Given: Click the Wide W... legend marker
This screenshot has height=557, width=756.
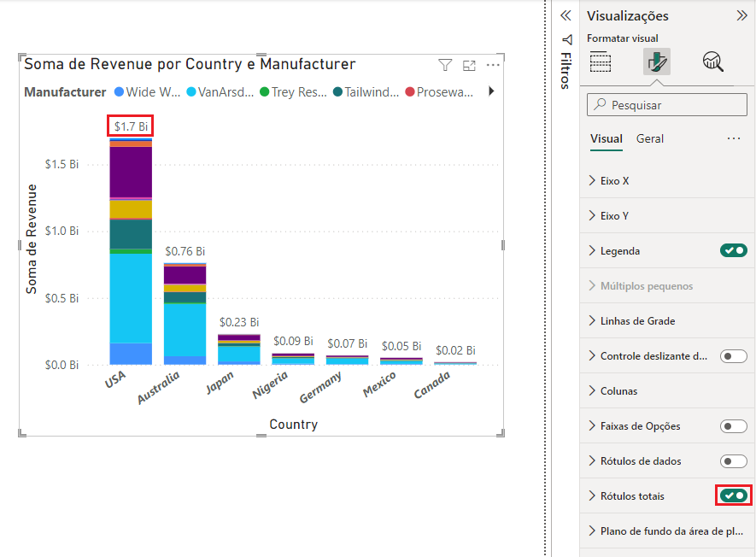Looking at the screenshot, I should pyautogui.click(x=119, y=91).
